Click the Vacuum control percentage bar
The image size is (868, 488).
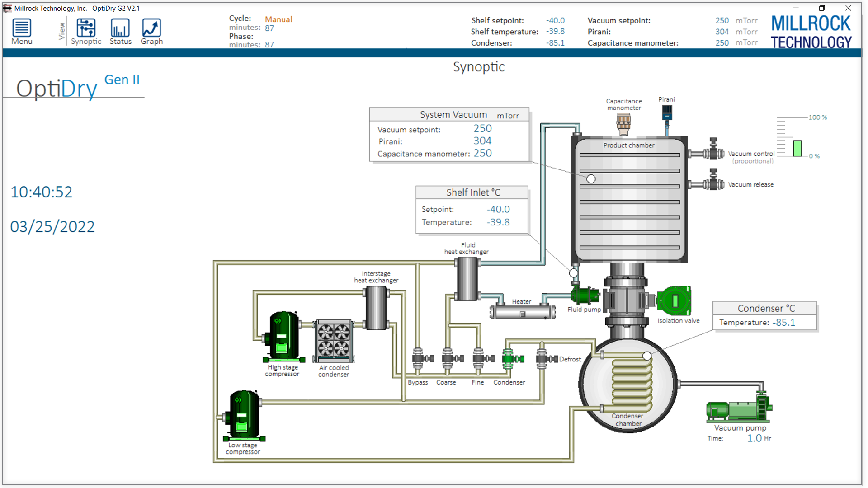tap(797, 148)
